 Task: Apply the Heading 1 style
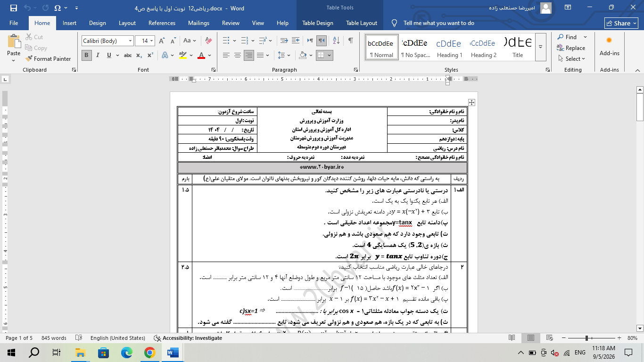point(449,47)
